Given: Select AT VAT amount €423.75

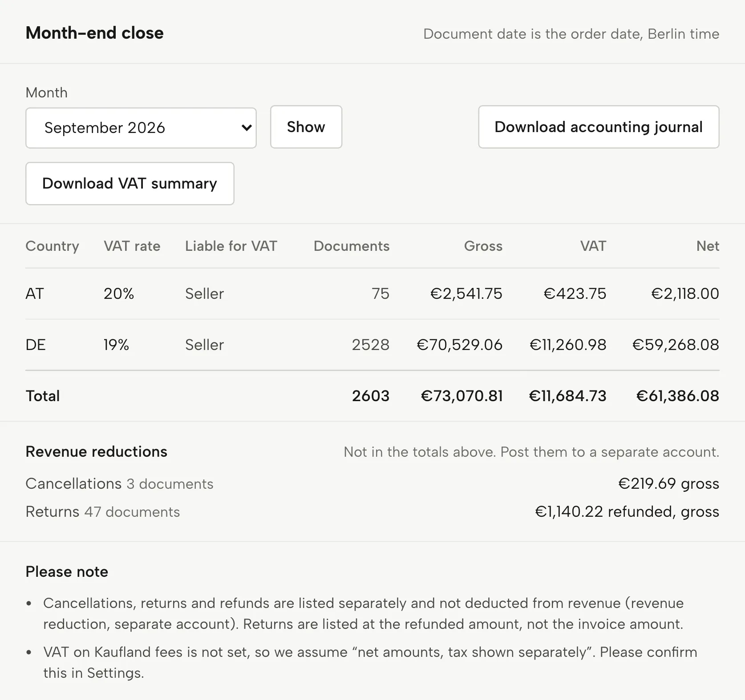Looking at the screenshot, I should pos(575,294).
